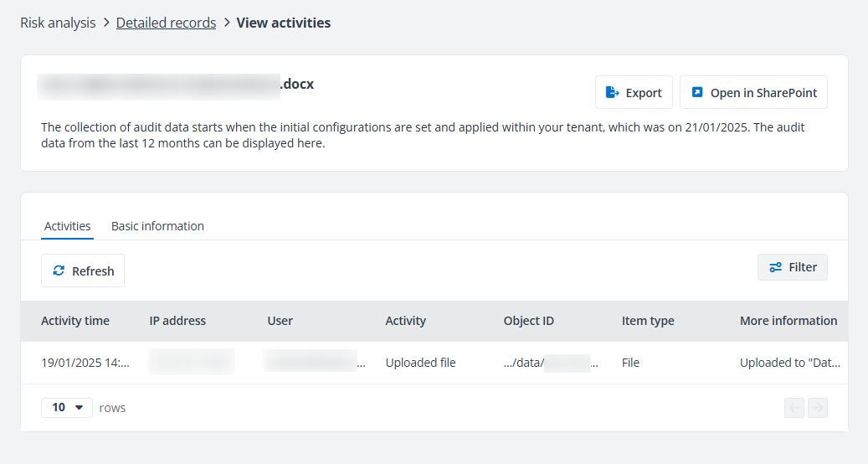Viewport: 868px width, 464px height.
Task: Click the Refresh circular arrows icon
Action: 59,271
